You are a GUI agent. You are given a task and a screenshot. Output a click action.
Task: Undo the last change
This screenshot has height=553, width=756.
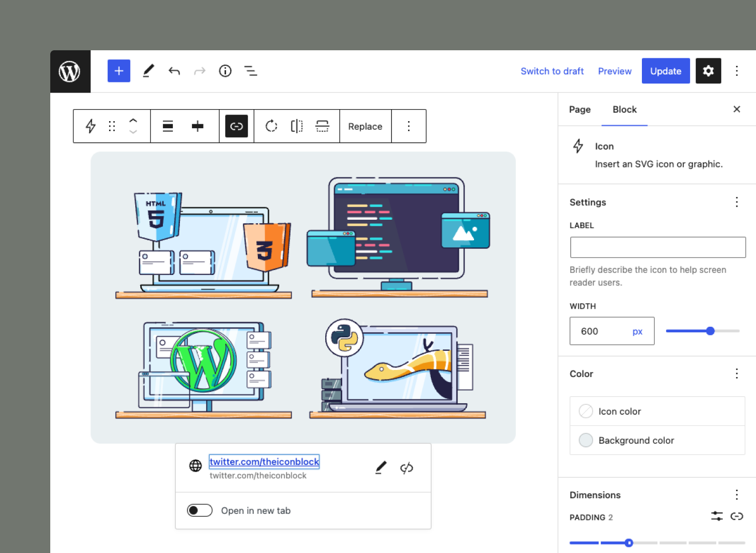point(174,71)
